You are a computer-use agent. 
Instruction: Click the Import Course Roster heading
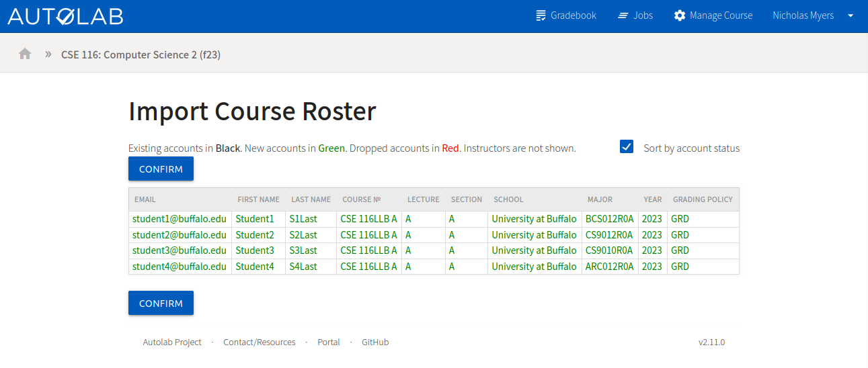252,111
